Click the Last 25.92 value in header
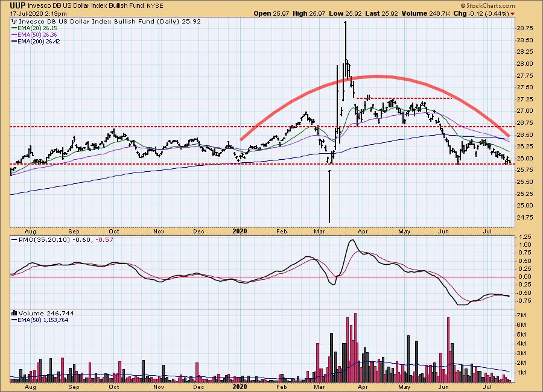Viewport: 543px width, 392px height. (x=382, y=13)
